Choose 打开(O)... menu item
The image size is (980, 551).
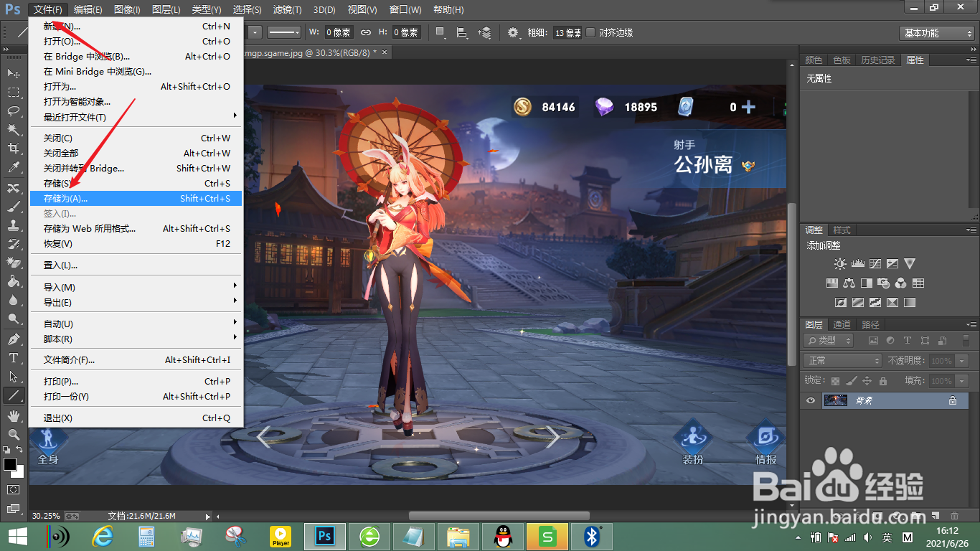tap(136, 41)
